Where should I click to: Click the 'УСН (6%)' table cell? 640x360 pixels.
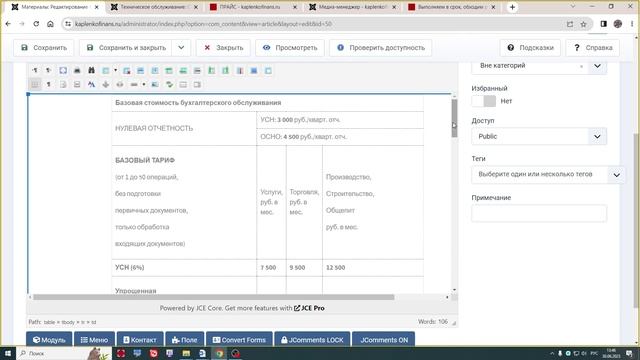[x=184, y=268]
